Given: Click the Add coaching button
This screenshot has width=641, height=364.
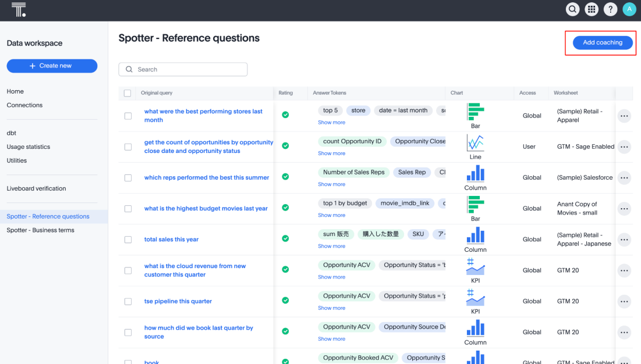Looking at the screenshot, I should (603, 42).
